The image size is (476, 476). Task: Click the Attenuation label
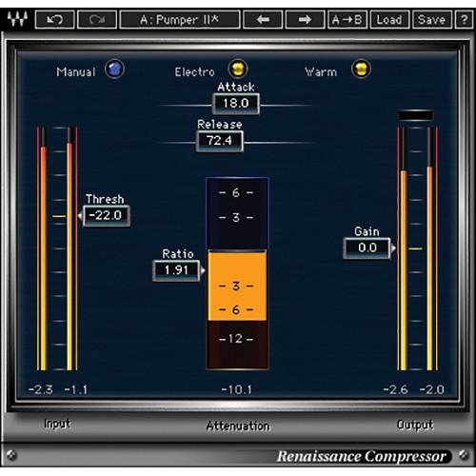click(x=238, y=426)
